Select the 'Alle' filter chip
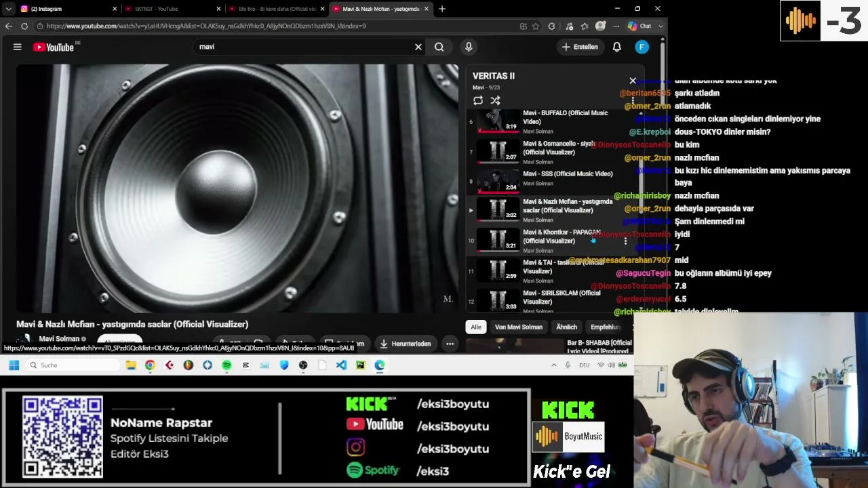 point(476,327)
